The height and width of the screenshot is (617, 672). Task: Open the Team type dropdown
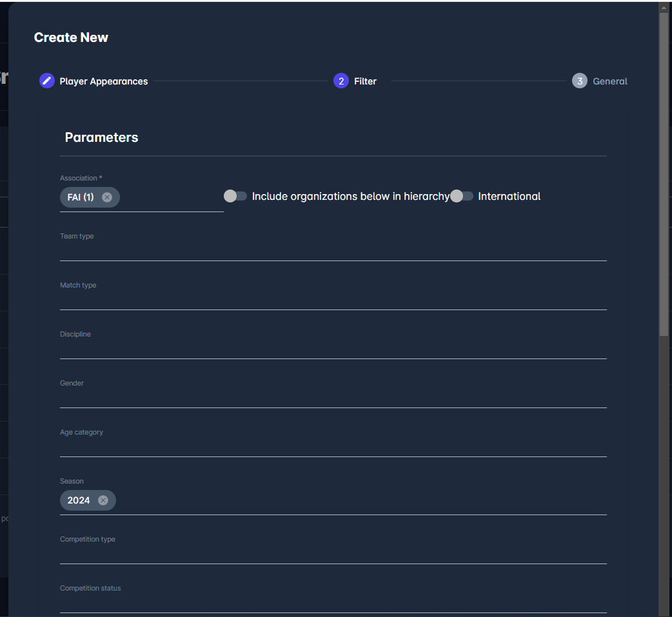pos(333,251)
